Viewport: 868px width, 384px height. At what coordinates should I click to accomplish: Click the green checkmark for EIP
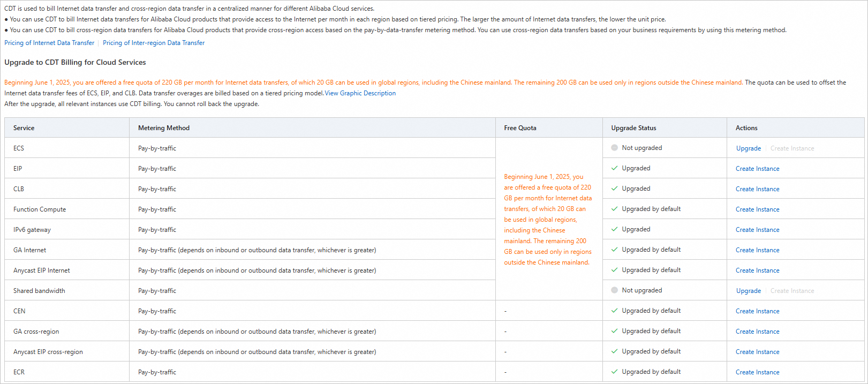(614, 168)
